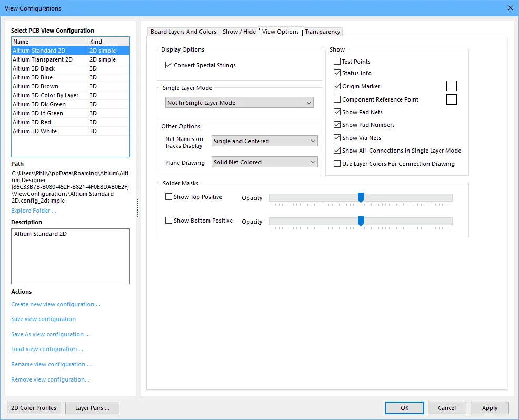Select Altium 3D Blue configuration
This screenshot has width=519, height=420.
coord(71,77)
